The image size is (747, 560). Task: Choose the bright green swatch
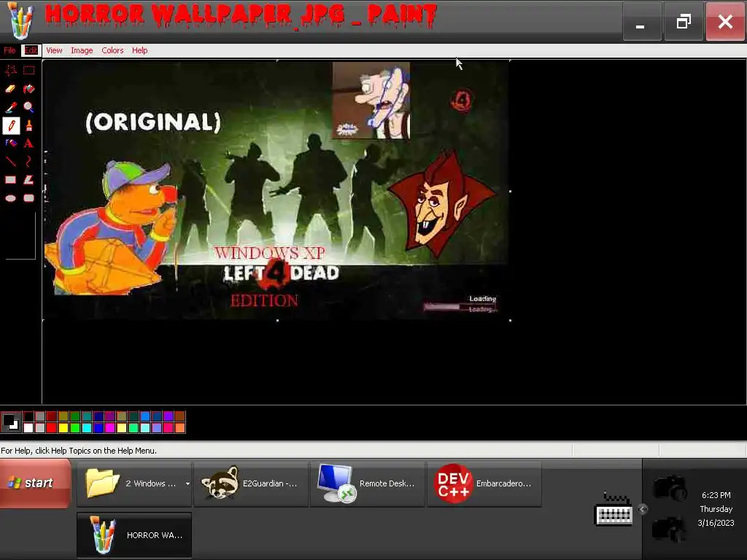75,427
